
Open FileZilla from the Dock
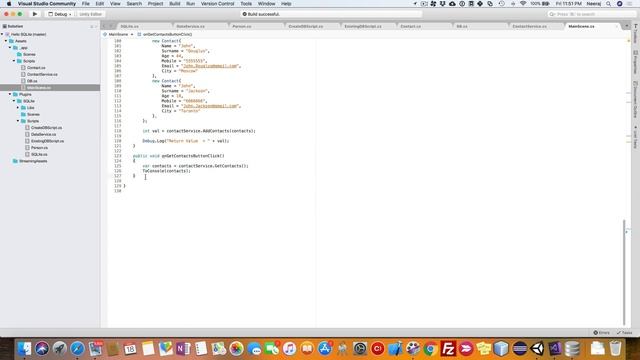(448, 349)
